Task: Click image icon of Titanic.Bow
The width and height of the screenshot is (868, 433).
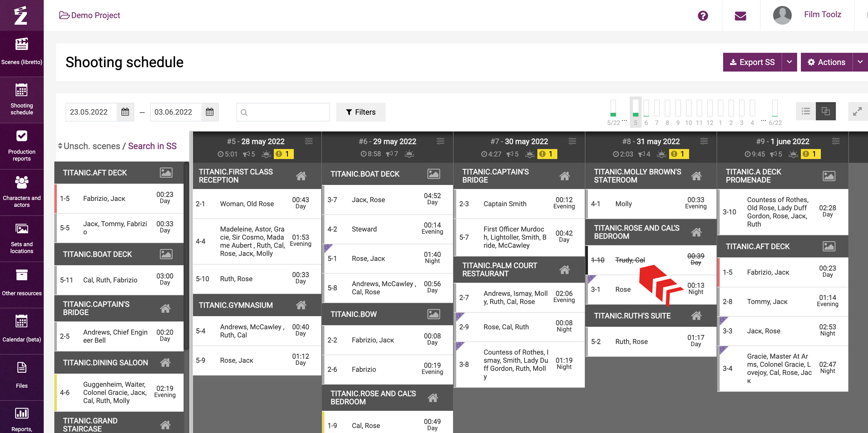Action: coord(433,314)
